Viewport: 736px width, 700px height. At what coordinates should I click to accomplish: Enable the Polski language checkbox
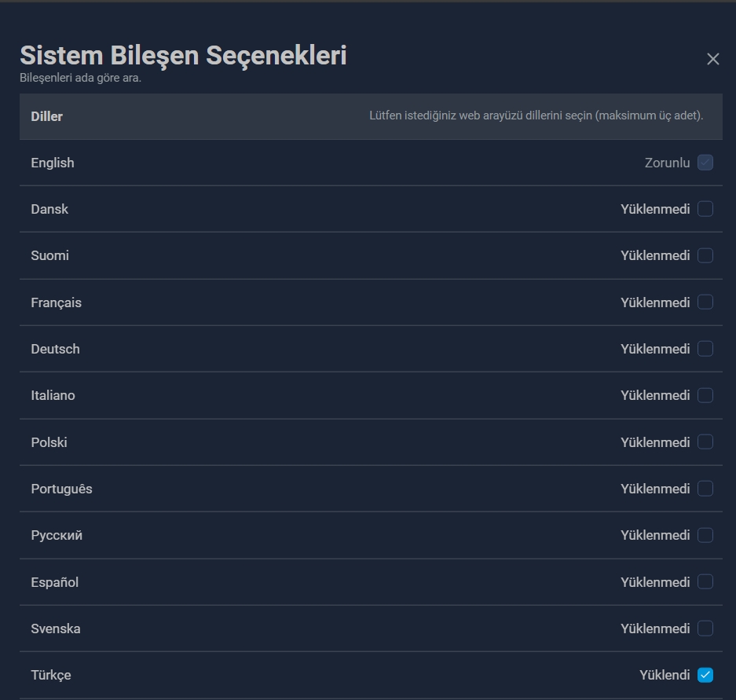[705, 442]
